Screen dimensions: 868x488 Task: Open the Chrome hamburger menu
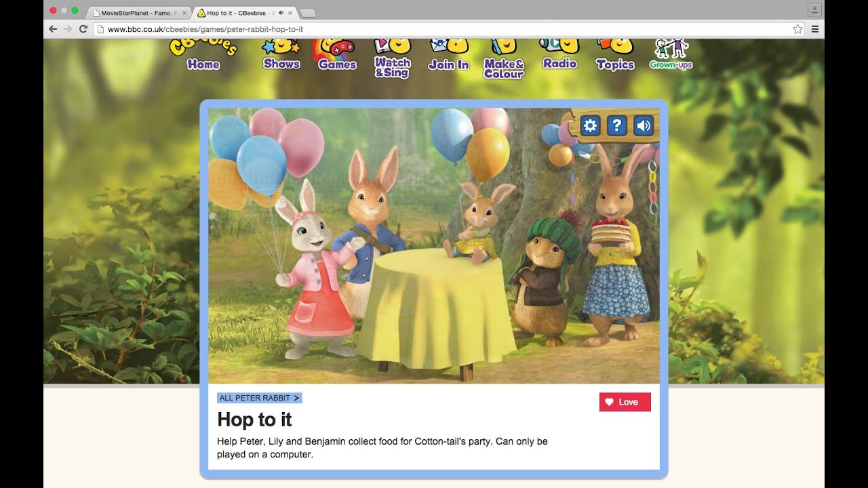(x=815, y=29)
